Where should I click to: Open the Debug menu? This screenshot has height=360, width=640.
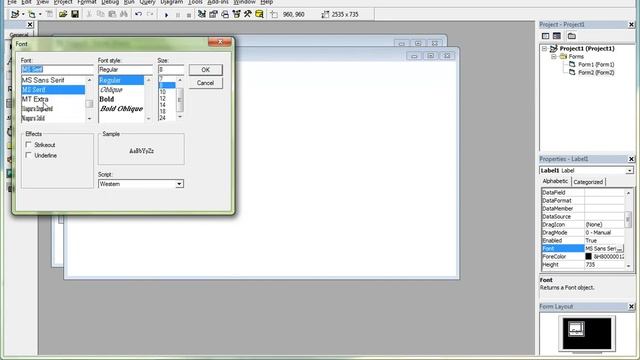110,2
